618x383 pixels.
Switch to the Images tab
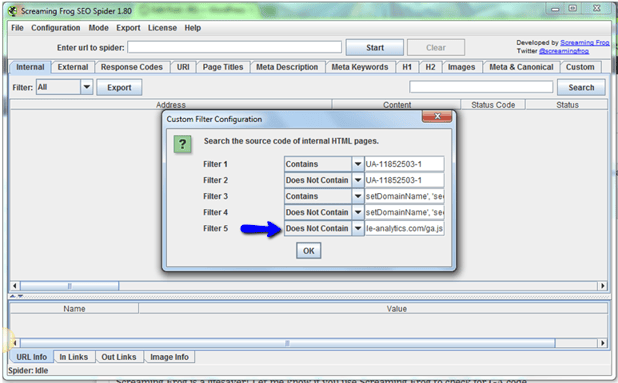(x=462, y=67)
